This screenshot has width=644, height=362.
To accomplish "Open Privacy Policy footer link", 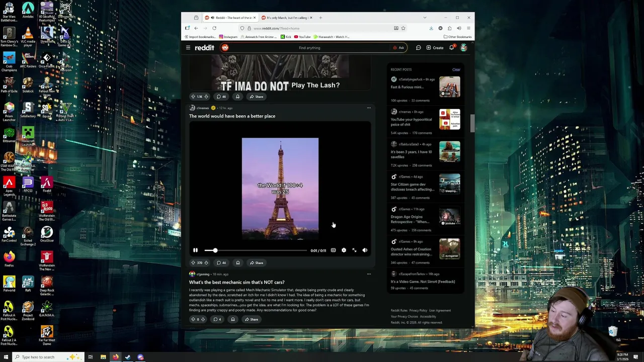I will pyautogui.click(x=418, y=310).
